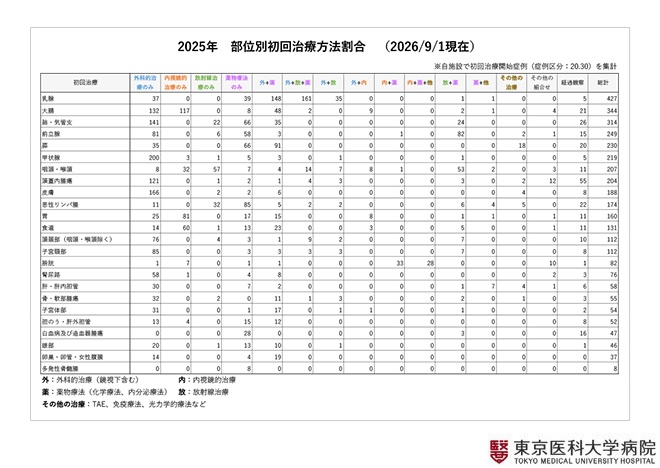Viewport: 660px width, 468px height.
Task: Click the legend その他の治療:TAE、免疫療法
Action: [124, 404]
